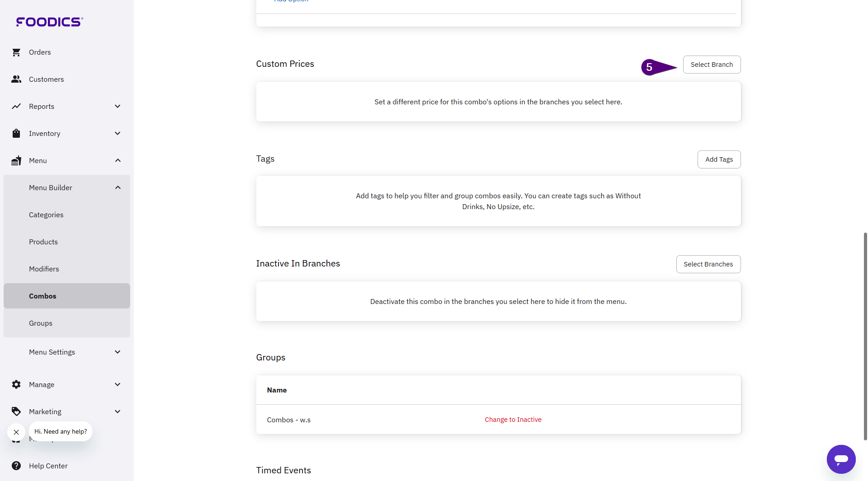This screenshot has height=481, width=868.
Task: Go to Modifiers in the sidebar
Action: tap(44, 269)
